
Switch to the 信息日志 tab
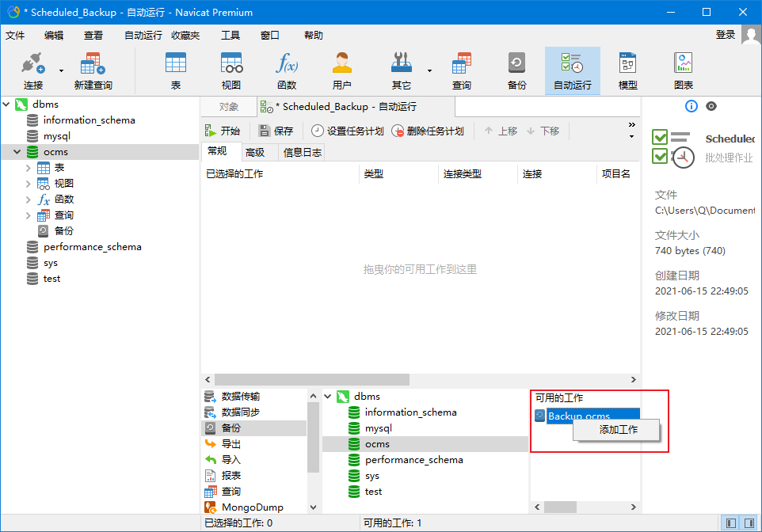[303, 153]
